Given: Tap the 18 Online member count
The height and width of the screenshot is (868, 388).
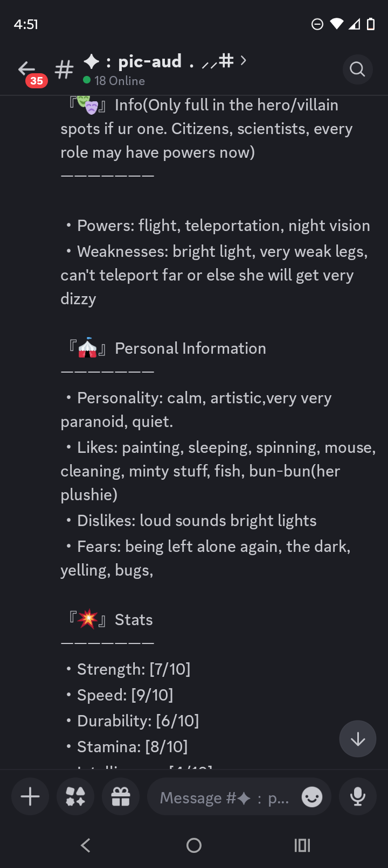Looking at the screenshot, I should click(x=119, y=81).
